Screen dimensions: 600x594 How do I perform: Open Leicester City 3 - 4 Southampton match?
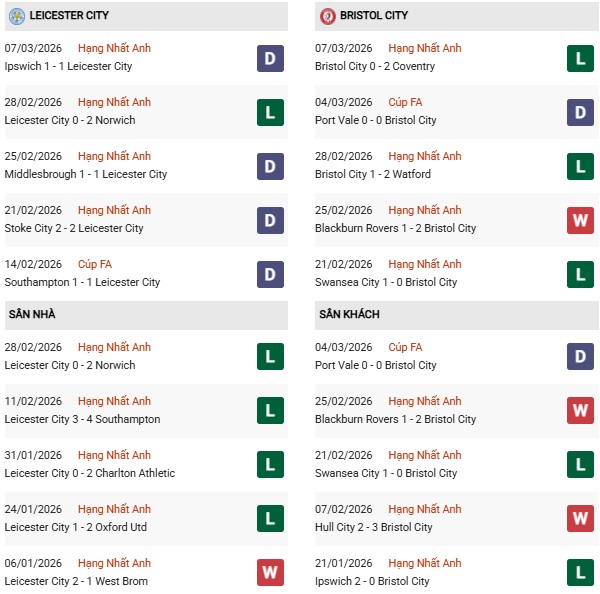(82, 419)
